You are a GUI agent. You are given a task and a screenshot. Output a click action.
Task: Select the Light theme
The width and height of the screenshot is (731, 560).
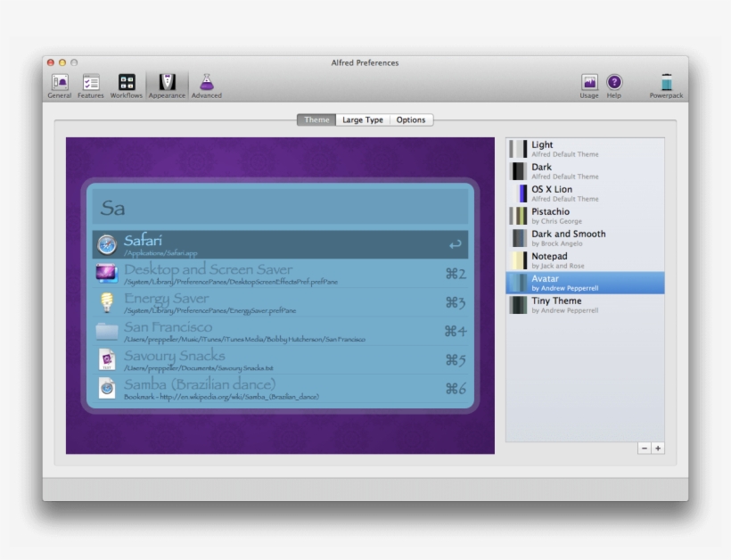[x=585, y=149]
